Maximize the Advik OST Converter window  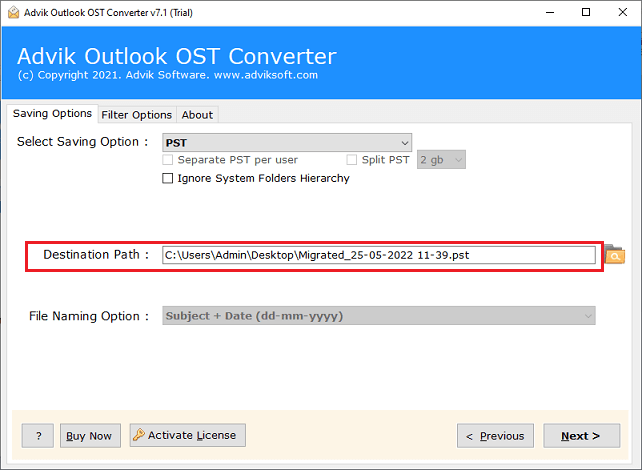(586, 12)
